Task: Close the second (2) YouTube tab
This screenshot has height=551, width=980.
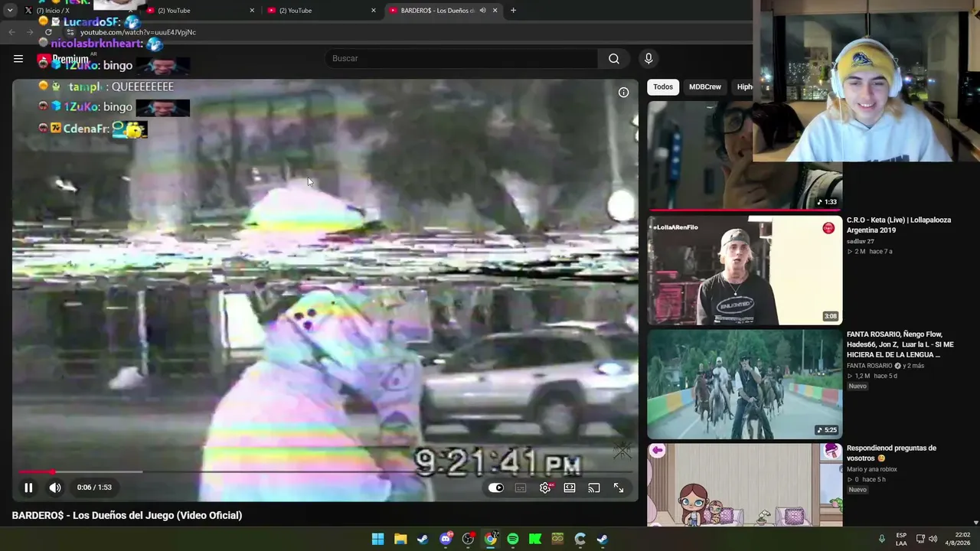Action: (374, 10)
